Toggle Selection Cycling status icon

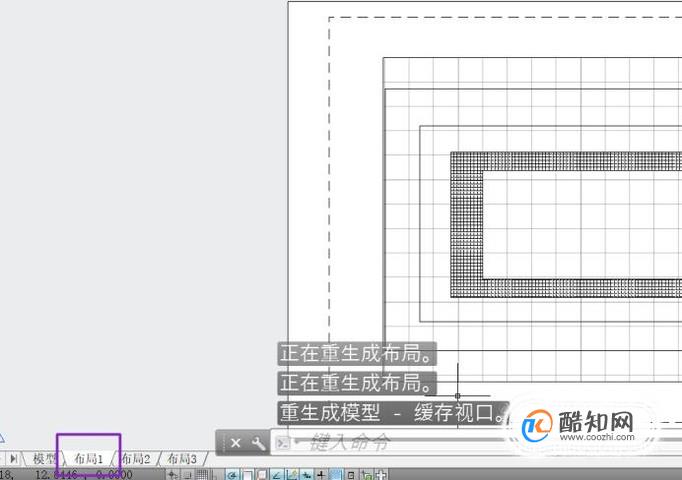(x=367, y=475)
